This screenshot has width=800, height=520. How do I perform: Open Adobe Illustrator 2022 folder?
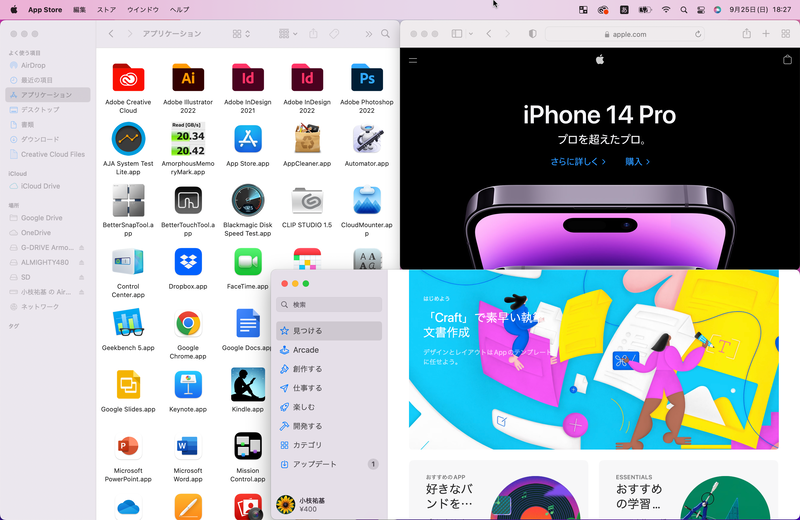click(188, 78)
